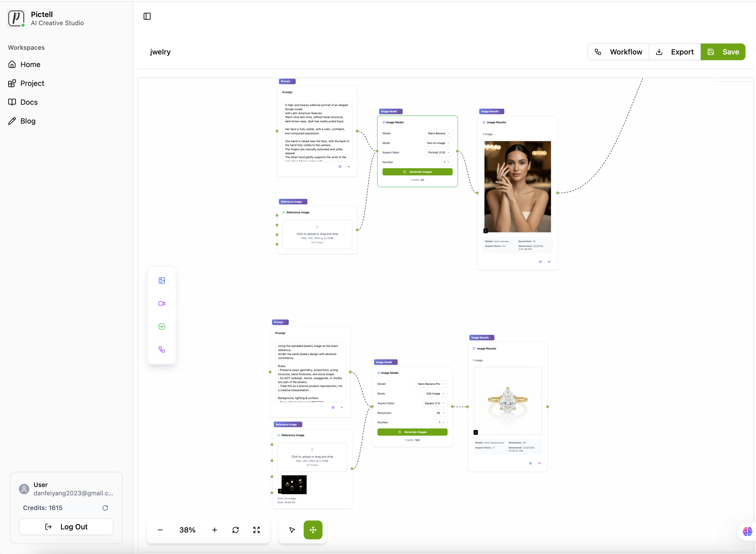Open the workflow nodes tool in floating toolbar
The height and width of the screenshot is (554, 756).
pyautogui.click(x=162, y=350)
